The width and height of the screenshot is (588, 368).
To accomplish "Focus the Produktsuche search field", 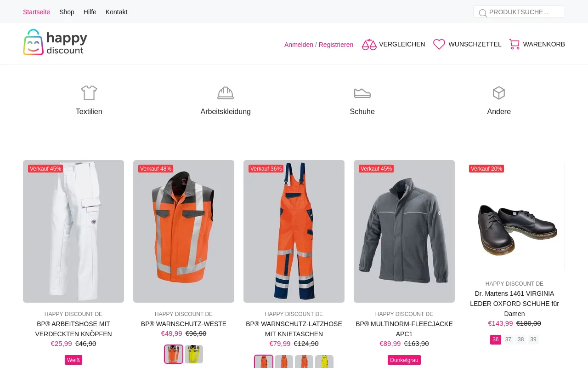I will 524,12.
